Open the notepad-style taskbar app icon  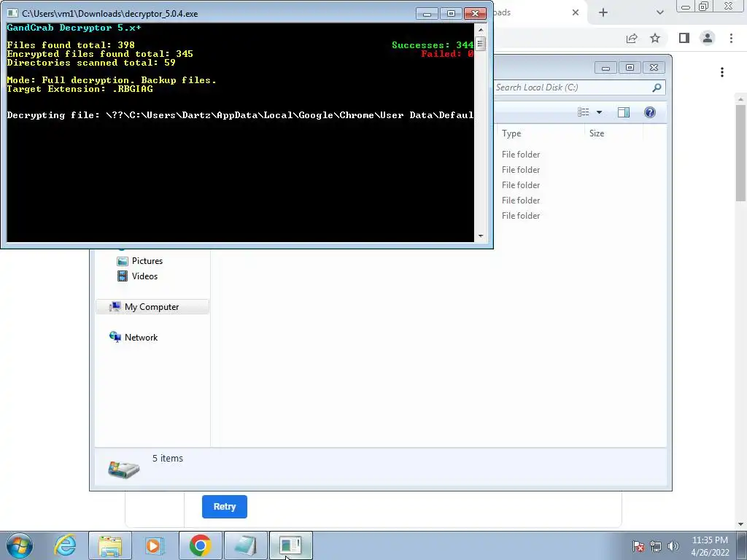pos(245,545)
